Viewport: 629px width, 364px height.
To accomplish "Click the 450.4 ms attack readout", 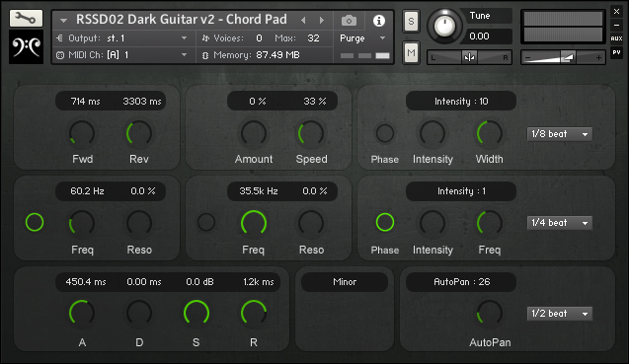I will coord(86,282).
